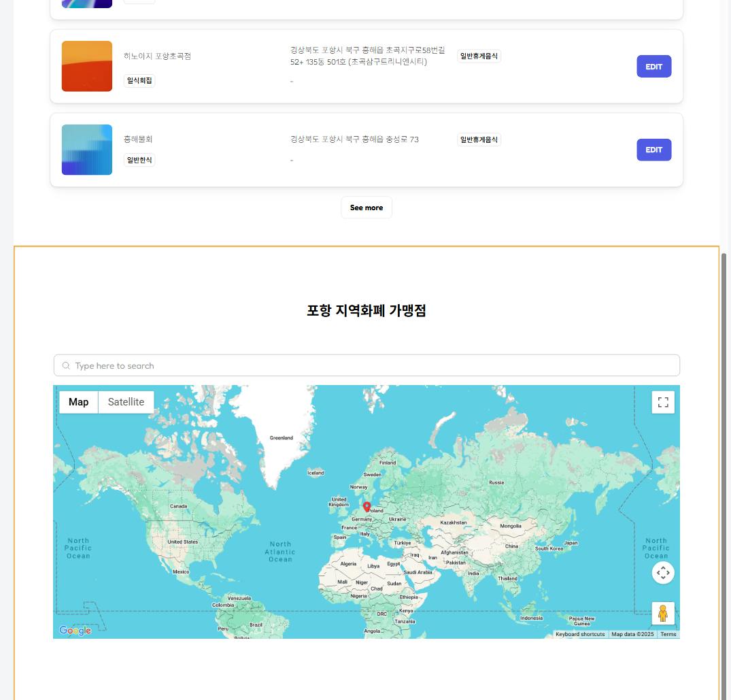Click the South Korea label on the map
The image size is (731, 700).
coord(549,549)
